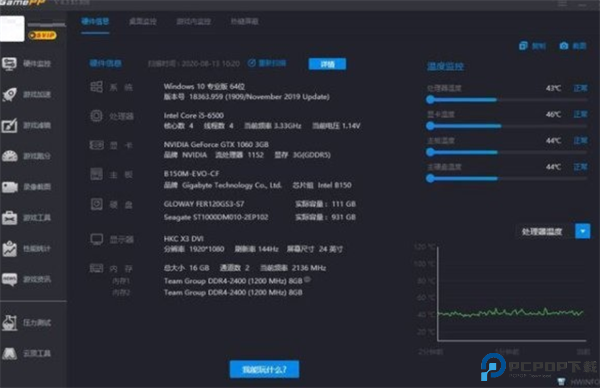This screenshot has width=600, height=388.
Task: Click the blue 详情 details button
Action: pyautogui.click(x=327, y=64)
